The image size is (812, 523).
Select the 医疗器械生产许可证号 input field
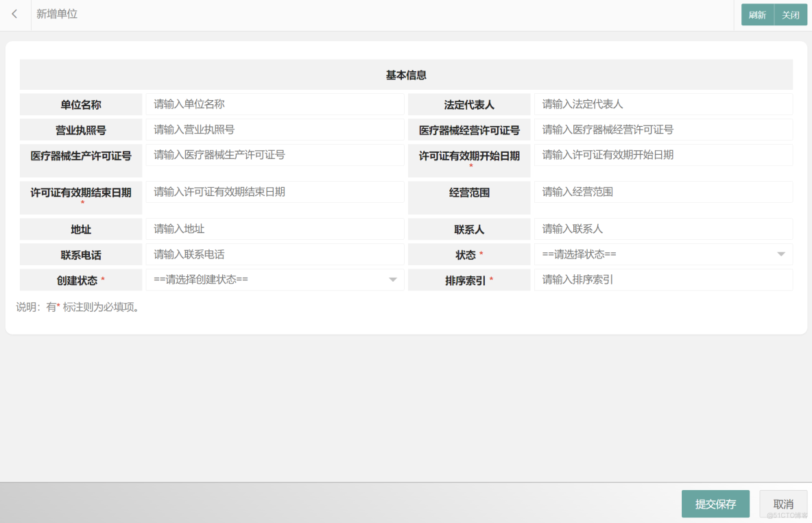[274, 155]
